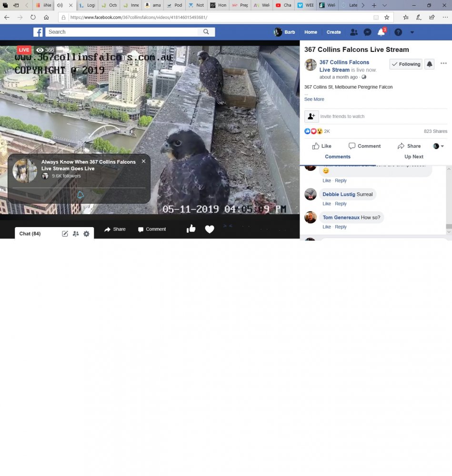Screen dimensions: 452x476
Task: Select the Comments tab
Action: (x=337, y=157)
